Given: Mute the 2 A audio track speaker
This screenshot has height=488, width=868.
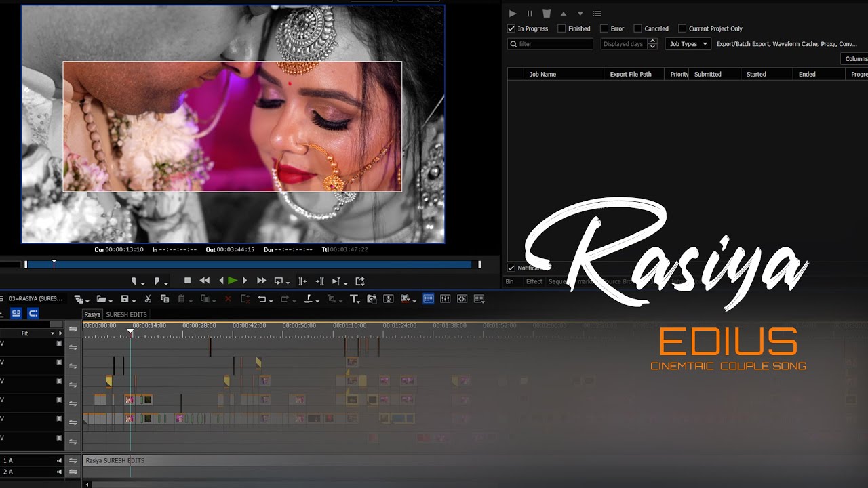Looking at the screenshot, I should (x=60, y=472).
